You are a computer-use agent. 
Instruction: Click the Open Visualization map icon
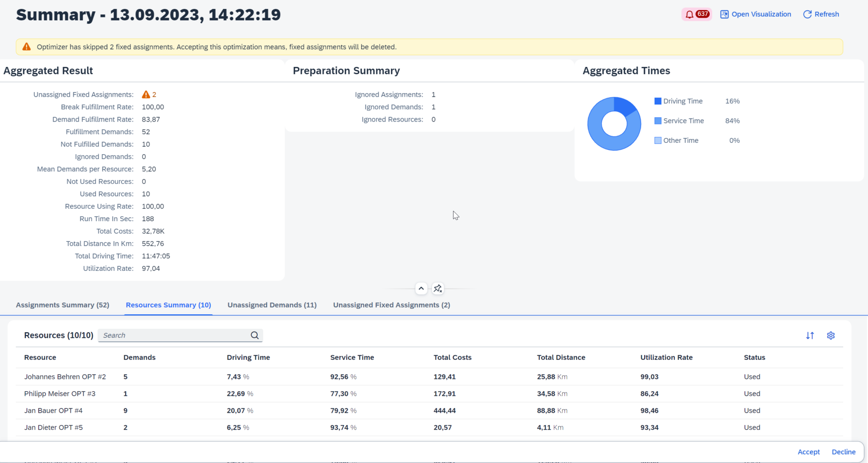click(x=724, y=14)
